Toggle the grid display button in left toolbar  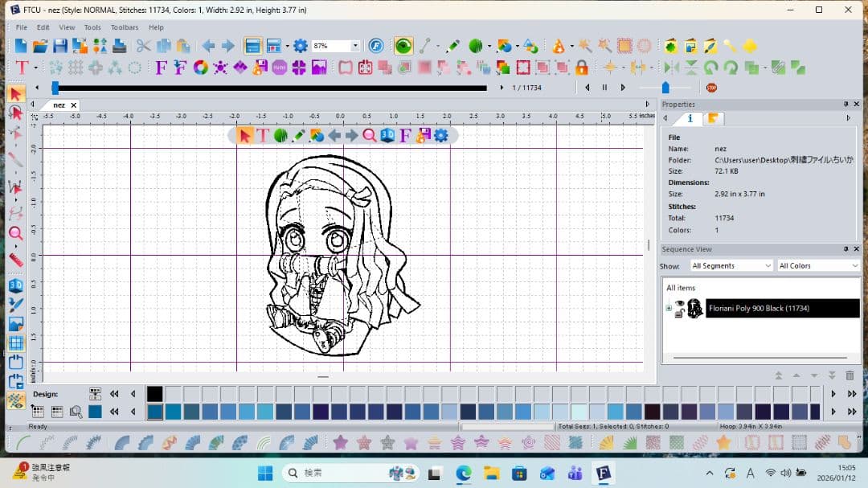click(15, 343)
